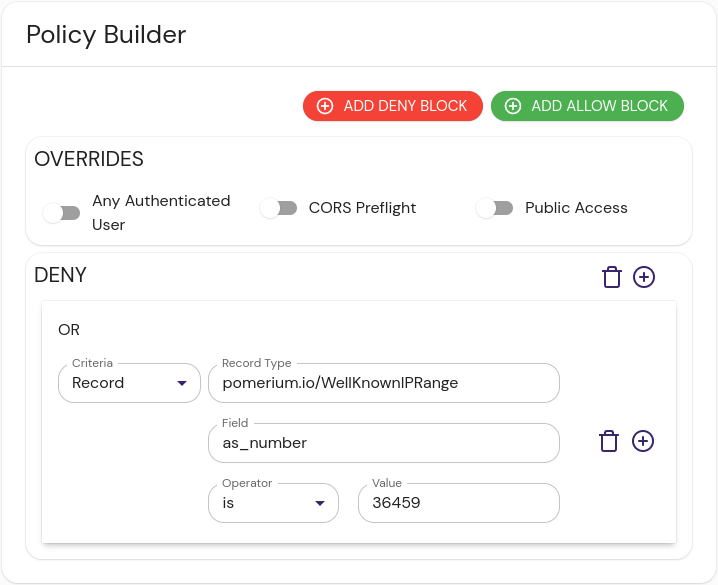Turn on the Public Access toggle
The image size is (718, 585).
pos(495,208)
